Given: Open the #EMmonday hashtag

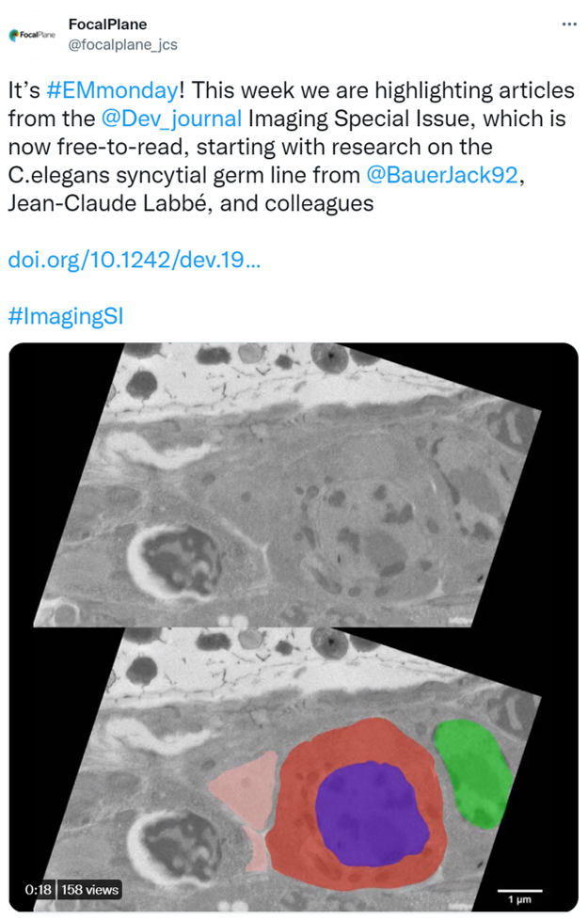Looking at the screenshot, I should (x=112, y=90).
